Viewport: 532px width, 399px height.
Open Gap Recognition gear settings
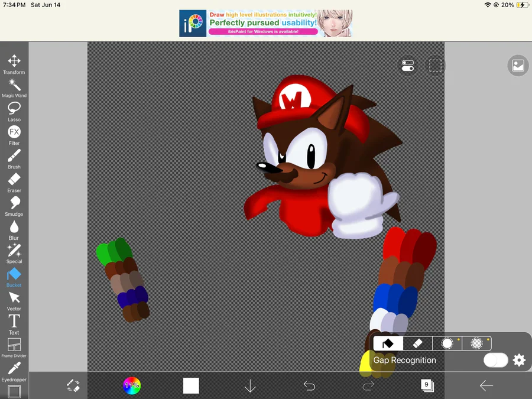[x=519, y=360]
